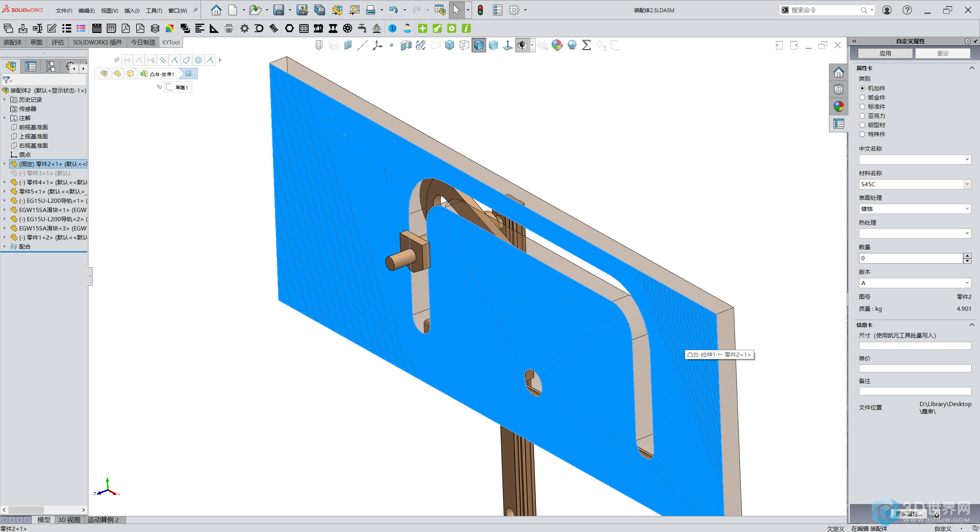Screen dimensions: 980x532
Task: Click the Select cursor tool icon
Action: click(456, 10)
